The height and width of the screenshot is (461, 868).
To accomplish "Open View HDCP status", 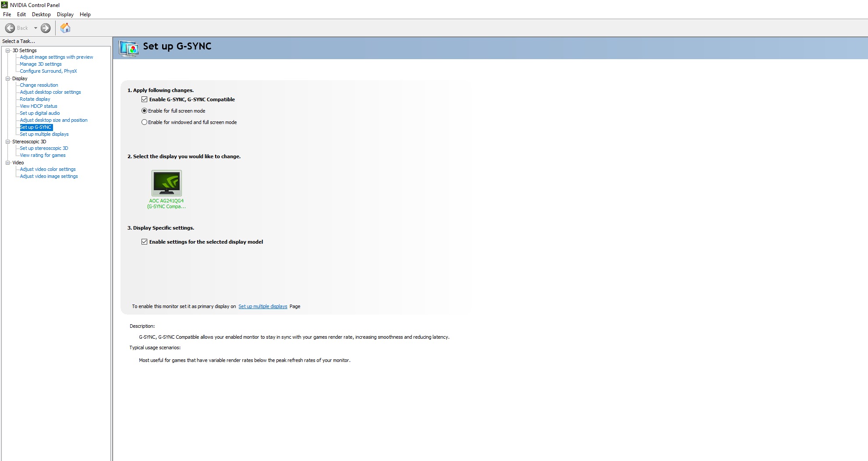I will [x=39, y=106].
